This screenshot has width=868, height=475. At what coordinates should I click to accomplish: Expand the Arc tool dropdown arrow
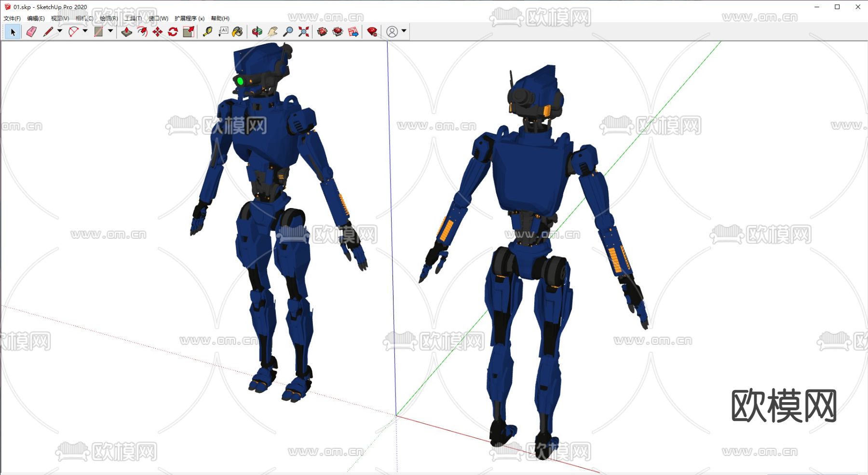coord(85,31)
